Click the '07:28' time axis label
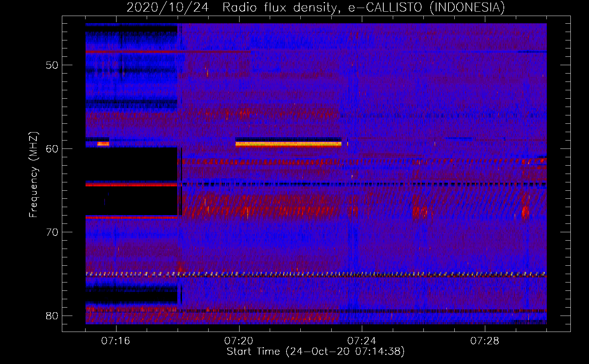 [485, 341]
